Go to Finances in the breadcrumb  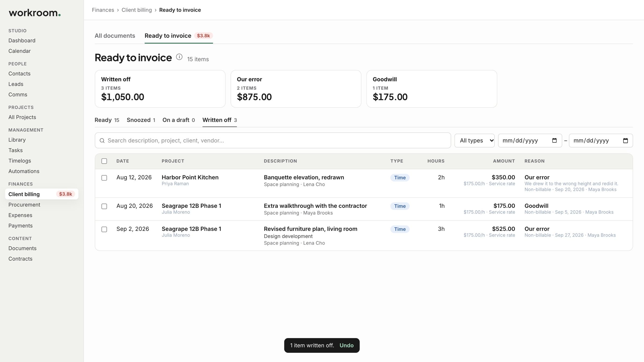pos(103,10)
